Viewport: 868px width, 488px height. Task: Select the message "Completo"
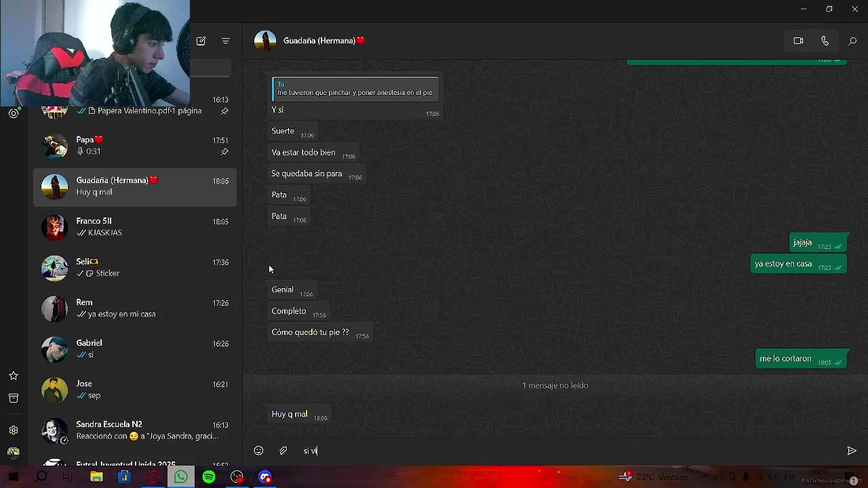point(298,312)
